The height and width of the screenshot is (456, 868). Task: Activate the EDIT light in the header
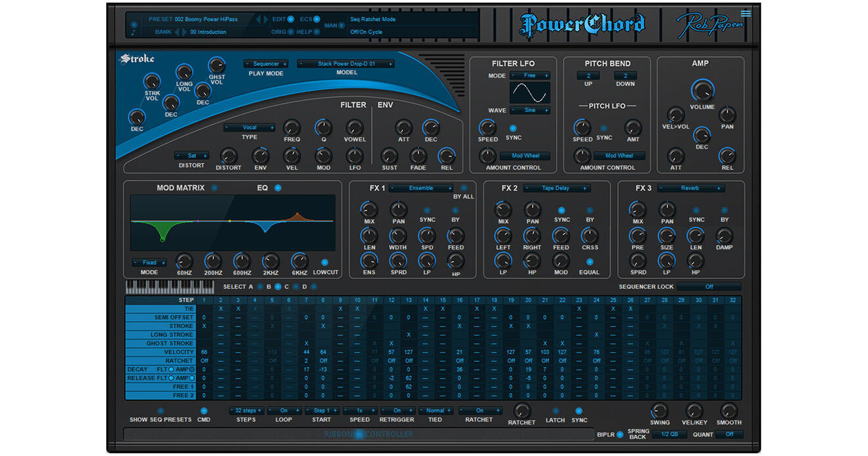tap(291, 19)
